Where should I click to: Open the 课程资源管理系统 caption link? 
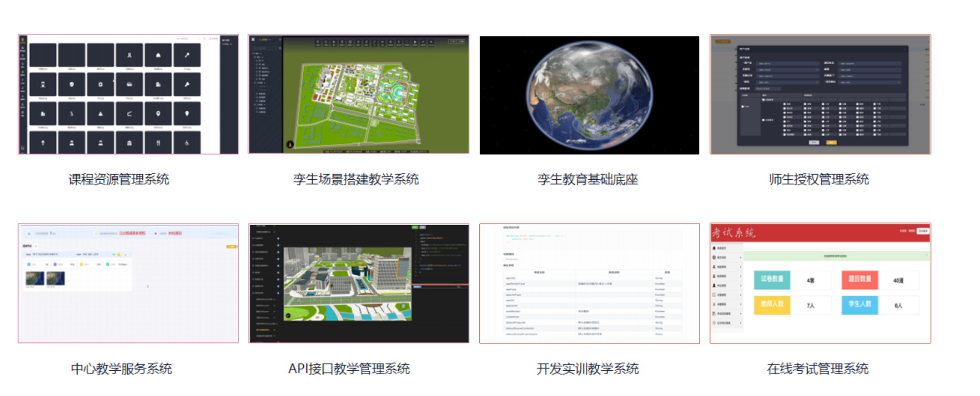click(119, 179)
